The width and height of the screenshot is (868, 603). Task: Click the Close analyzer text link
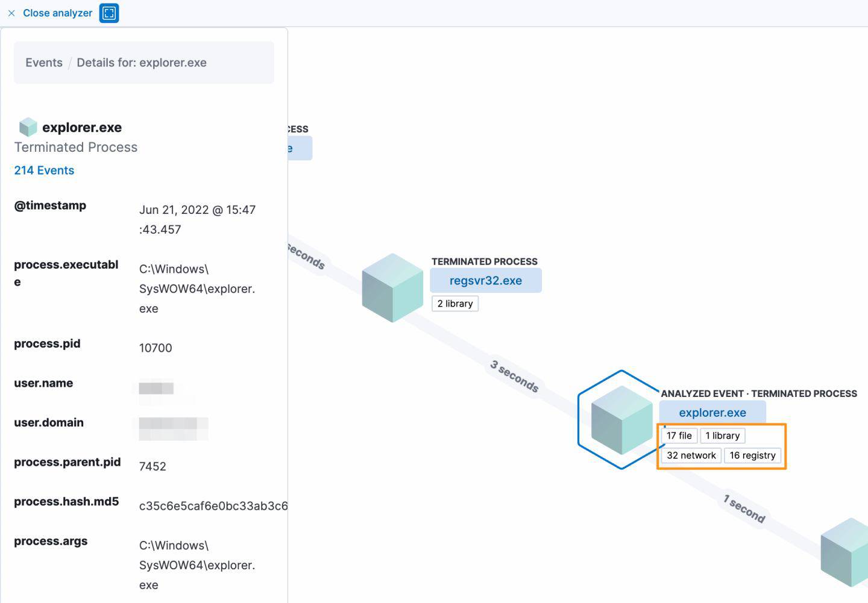pyautogui.click(x=57, y=13)
